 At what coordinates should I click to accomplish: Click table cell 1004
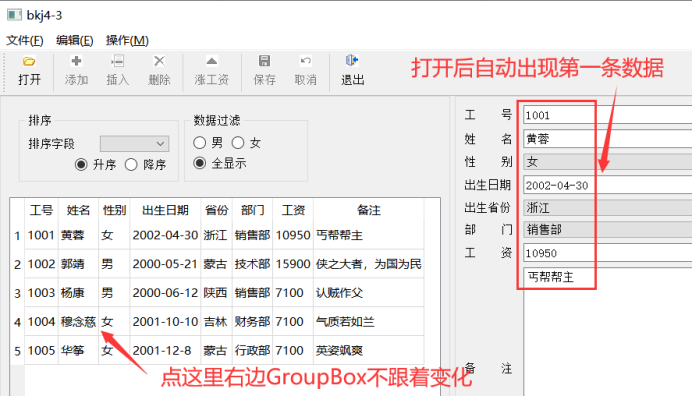coord(42,321)
